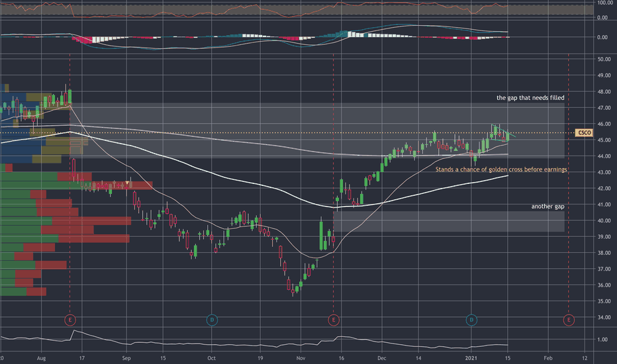Open the earnings E marker near Nov 16

point(334,320)
